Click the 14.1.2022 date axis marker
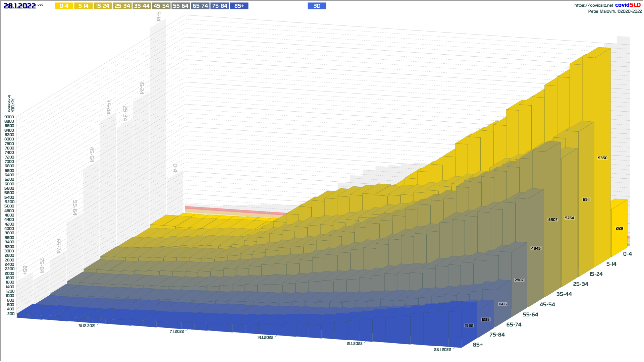Image resolution: width=644 pixels, height=362 pixels. pyautogui.click(x=265, y=338)
